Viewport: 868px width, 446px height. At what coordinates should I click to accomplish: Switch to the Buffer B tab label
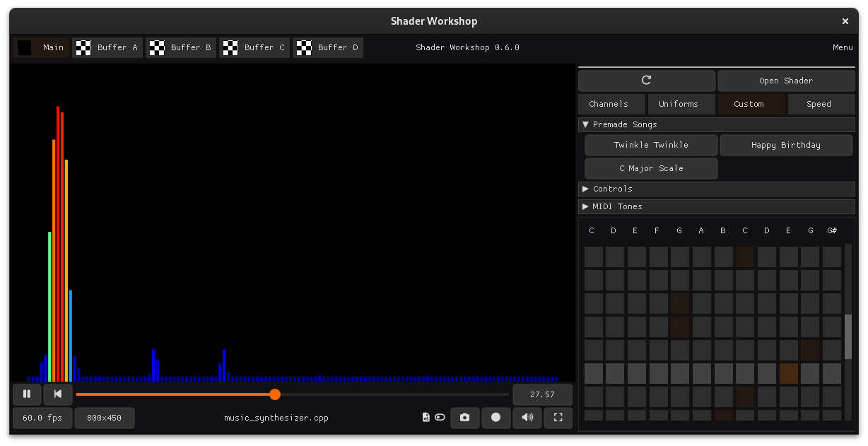point(191,47)
